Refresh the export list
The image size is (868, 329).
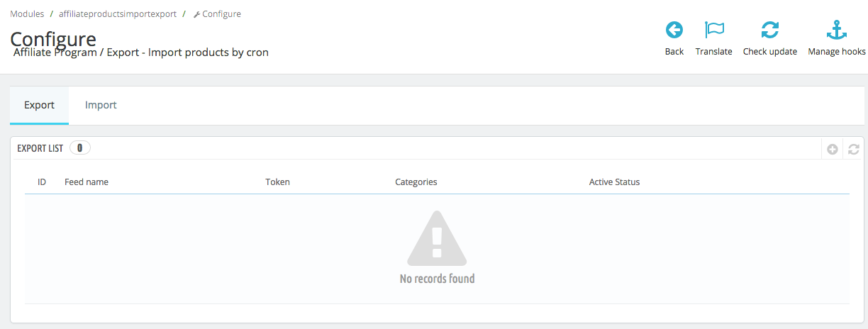pos(854,149)
